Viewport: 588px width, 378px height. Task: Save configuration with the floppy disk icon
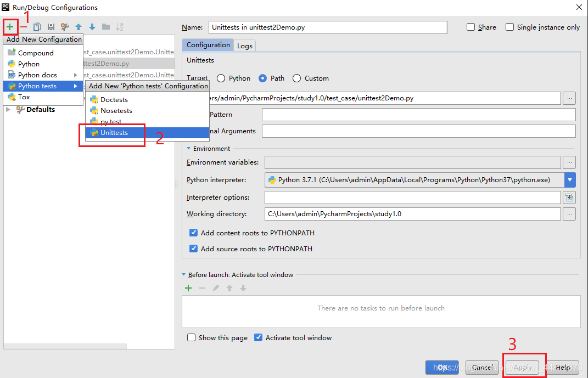click(x=51, y=27)
